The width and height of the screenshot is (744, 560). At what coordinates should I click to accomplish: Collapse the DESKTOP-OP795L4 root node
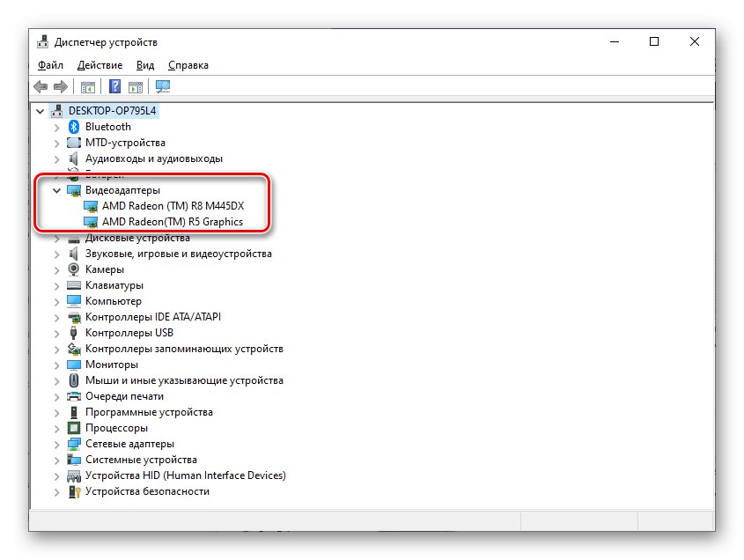[41, 112]
